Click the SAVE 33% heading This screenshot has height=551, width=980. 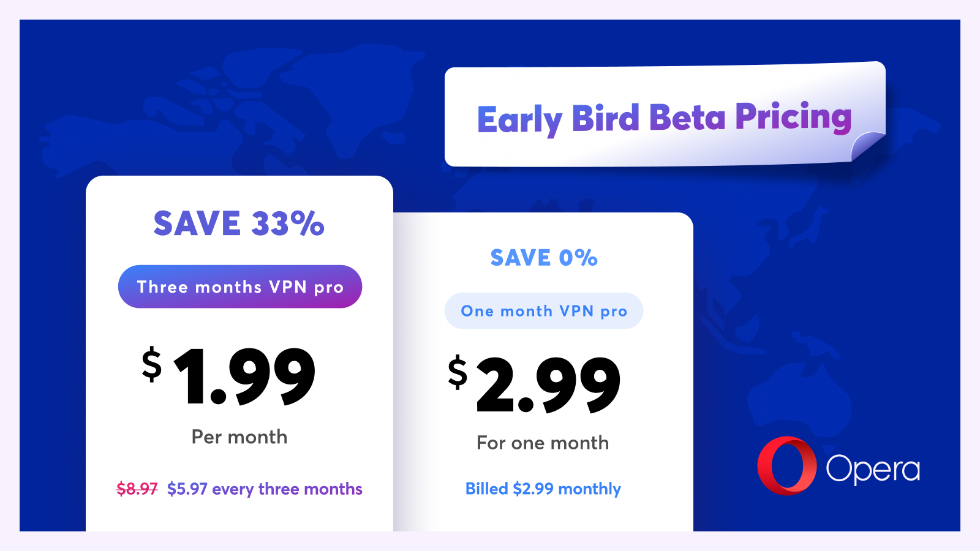(x=239, y=223)
